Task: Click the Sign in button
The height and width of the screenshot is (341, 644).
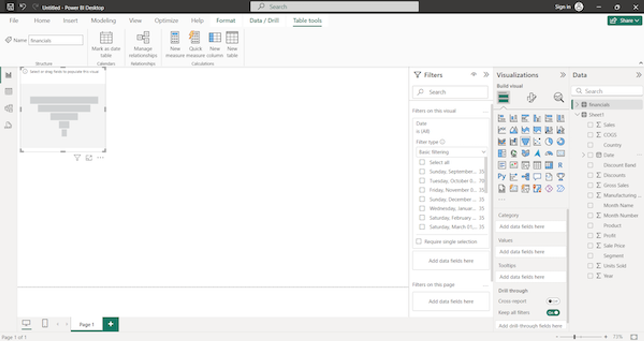Action: click(x=563, y=7)
